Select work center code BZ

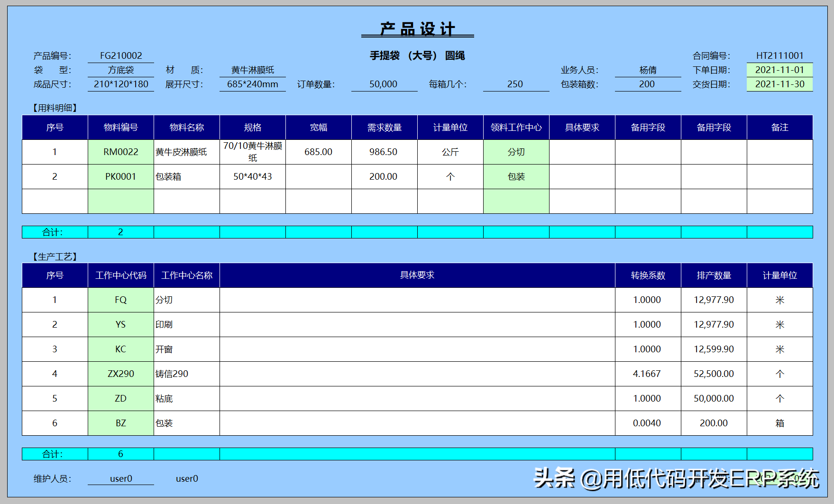[x=121, y=423]
